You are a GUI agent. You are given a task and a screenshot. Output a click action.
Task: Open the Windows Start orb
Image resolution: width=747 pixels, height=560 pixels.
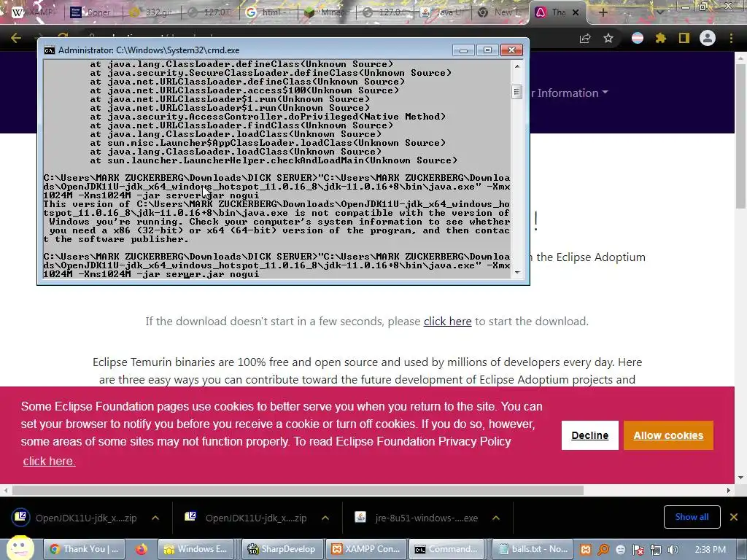click(19, 548)
